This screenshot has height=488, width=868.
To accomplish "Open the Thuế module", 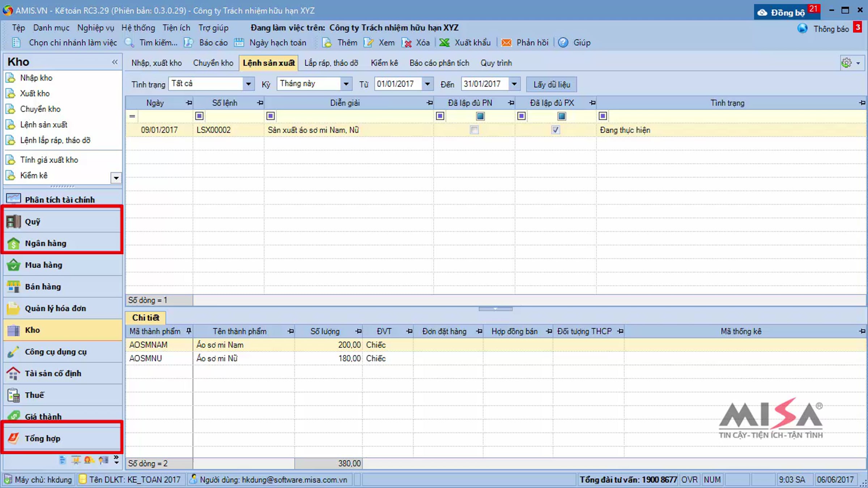I will click(x=62, y=395).
